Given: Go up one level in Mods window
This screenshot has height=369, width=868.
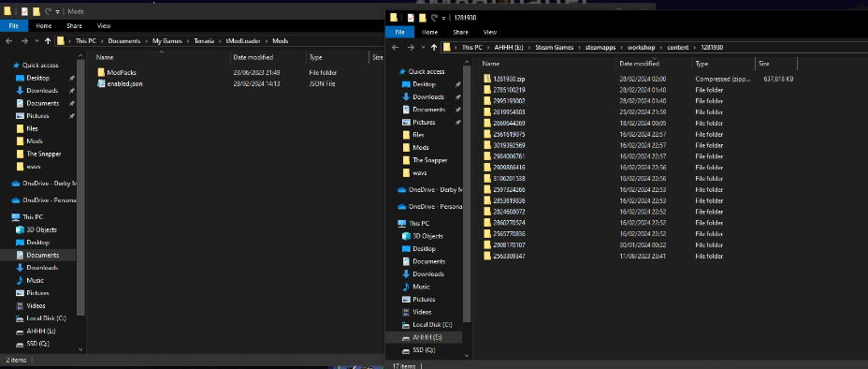Looking at the screenshot, I should (x=48, y=41).
